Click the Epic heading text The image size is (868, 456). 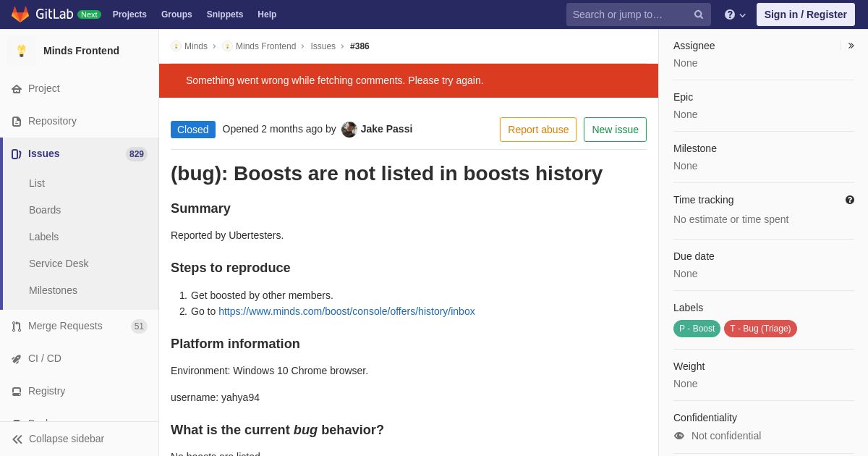[683, 97]
